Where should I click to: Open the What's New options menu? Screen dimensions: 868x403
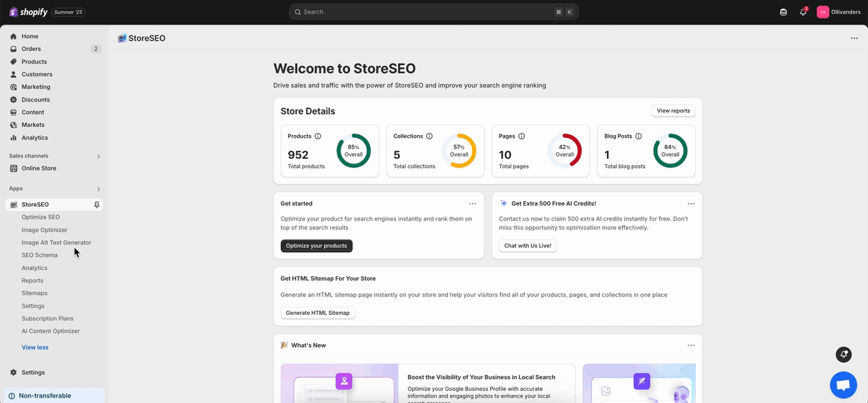click(x=691, y=345)
